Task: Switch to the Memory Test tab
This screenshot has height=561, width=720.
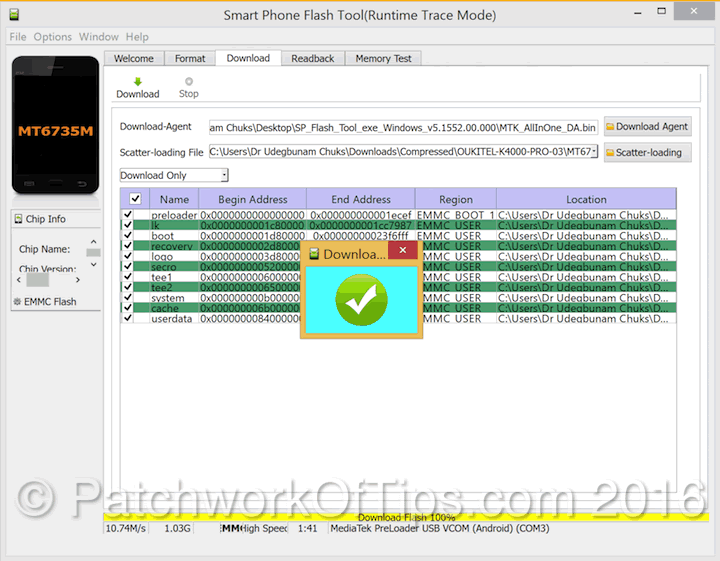Action: pos(383,59)
